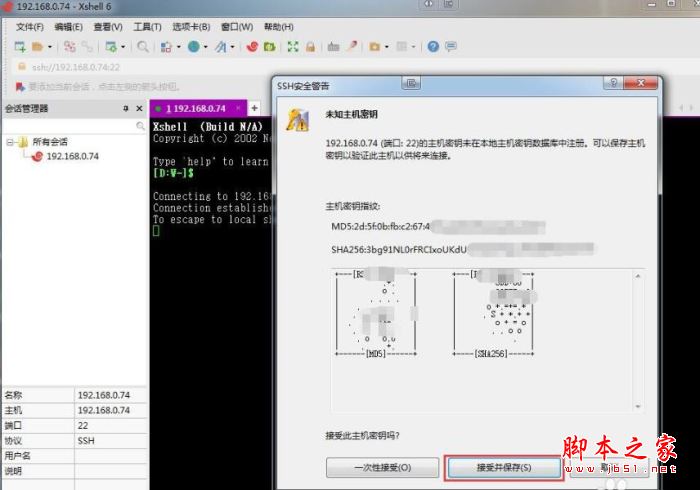The height and width of the screenshot is (490, 700).
Task: Open Help via the blue question mark icon
Action: click(x=433, y=46)
